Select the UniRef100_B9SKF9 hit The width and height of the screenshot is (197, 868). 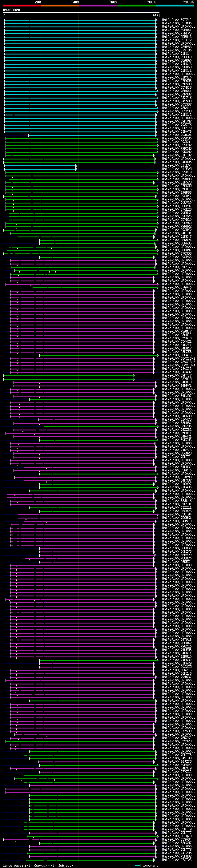(x=177, y=172)
